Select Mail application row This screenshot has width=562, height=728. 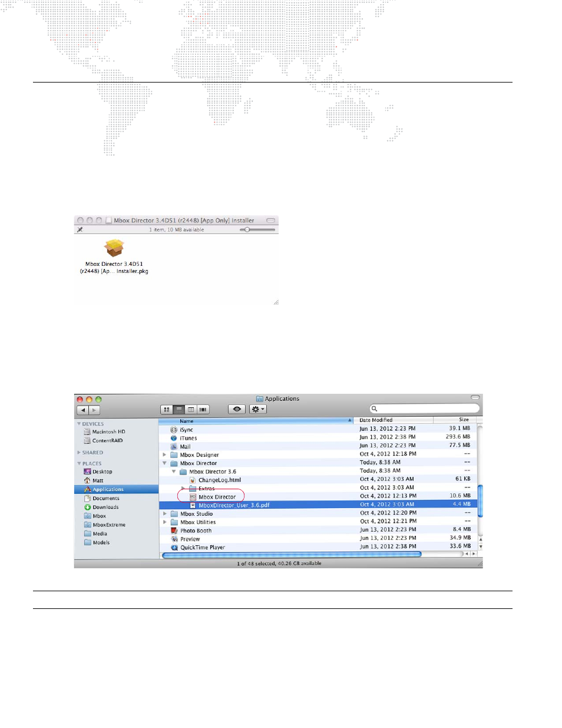click(318, 446)
